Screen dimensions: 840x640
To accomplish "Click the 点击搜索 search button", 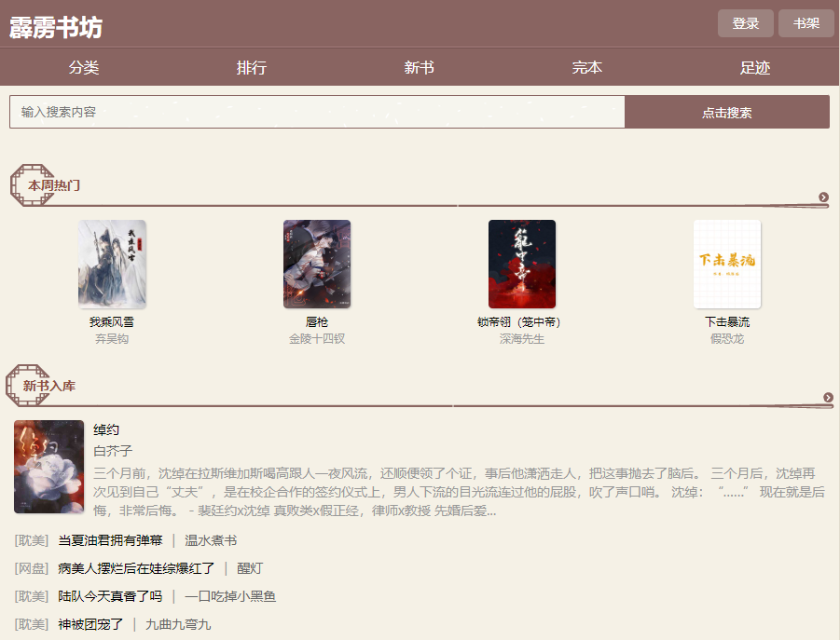I will [727, 113].
